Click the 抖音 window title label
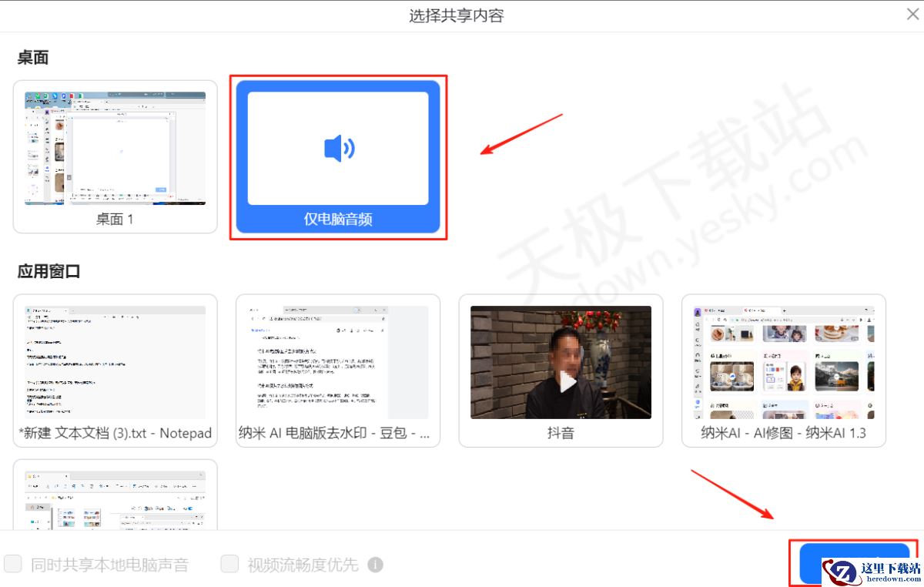Screen dimensions: 924x587 coord(560,432)
